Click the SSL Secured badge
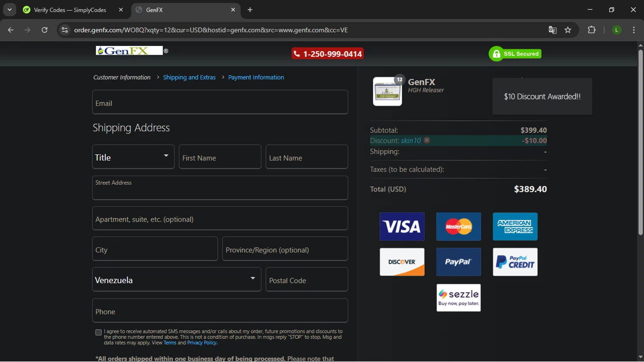This screenshot has height=362, width=644. click(515, 54)
